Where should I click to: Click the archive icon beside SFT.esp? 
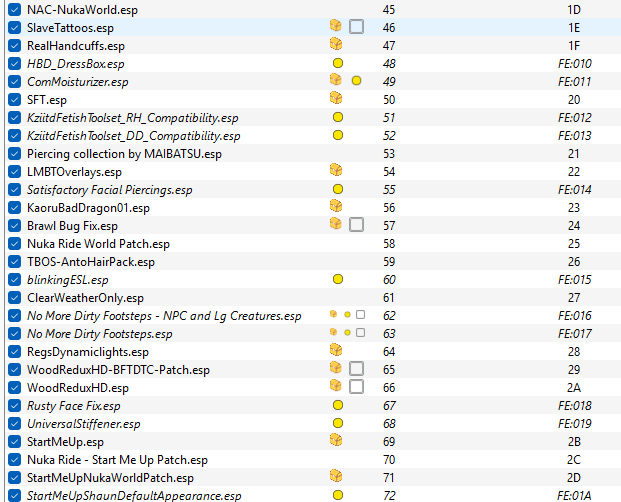pos(336,98)
